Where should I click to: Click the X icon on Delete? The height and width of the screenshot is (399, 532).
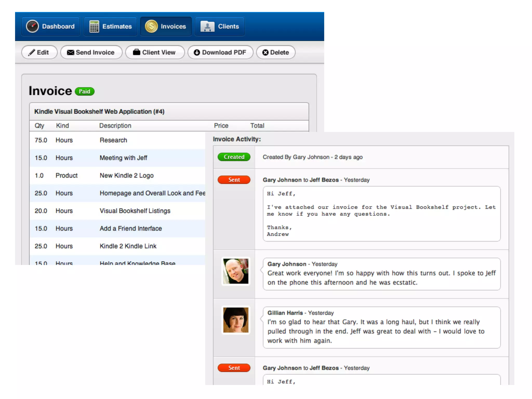pos(265,52)
